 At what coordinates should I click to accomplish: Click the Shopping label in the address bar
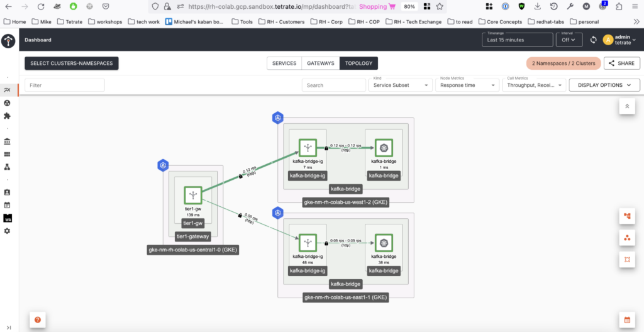377,6
